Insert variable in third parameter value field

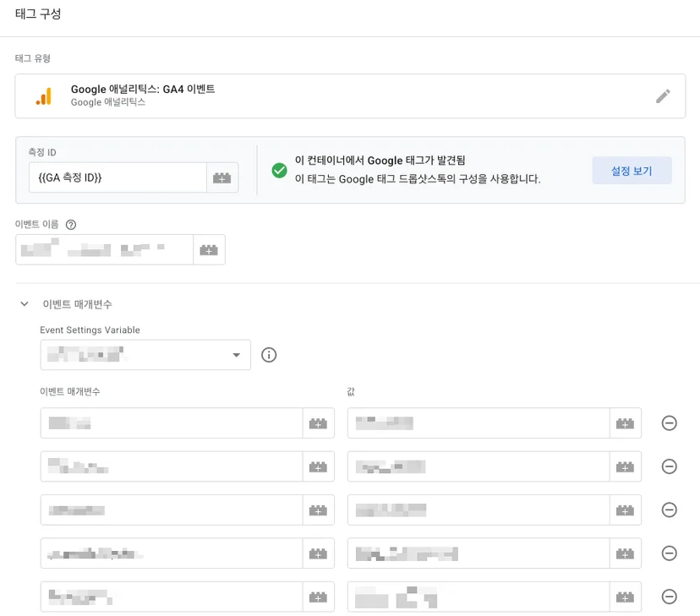click(625, 510)
